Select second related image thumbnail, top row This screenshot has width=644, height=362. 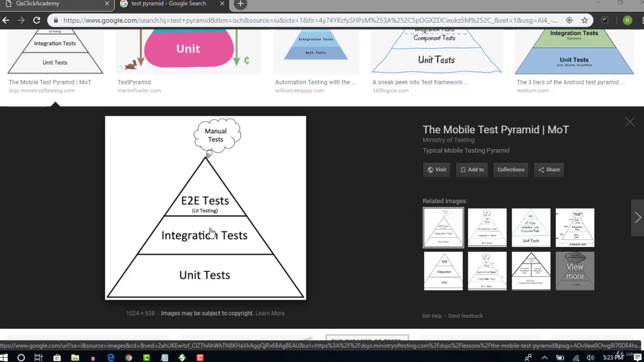[487, 228]
